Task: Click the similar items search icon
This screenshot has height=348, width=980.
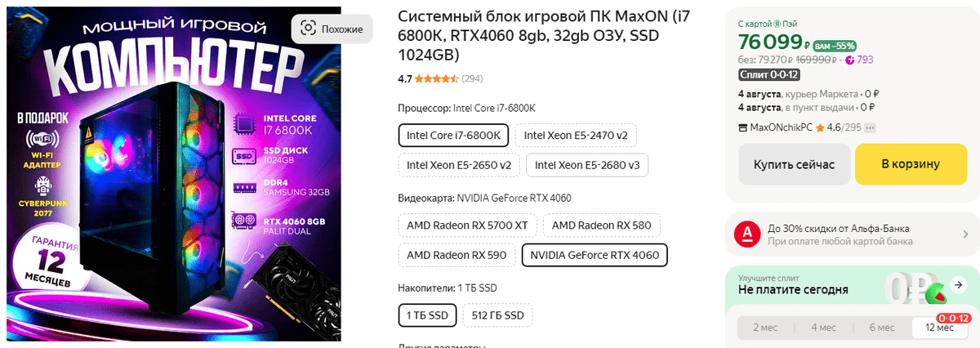Action: click(x=307, y=29)
